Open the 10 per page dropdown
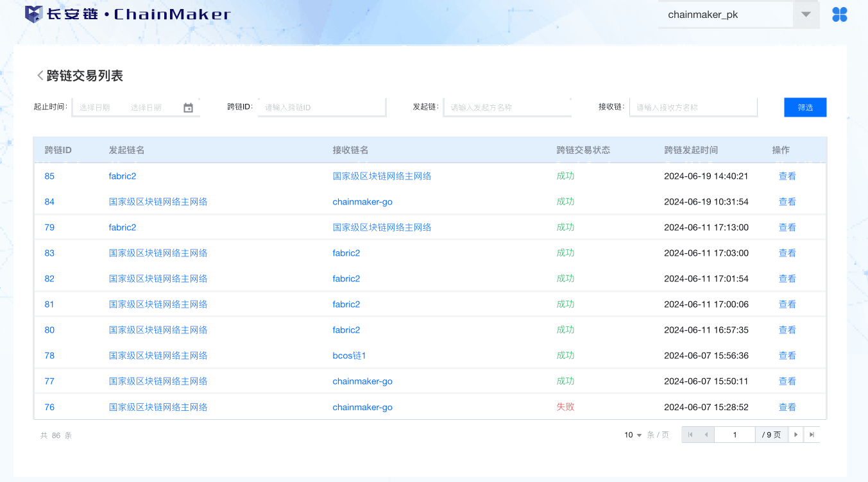This screenshot has height=482, width=868. point(633,435)
